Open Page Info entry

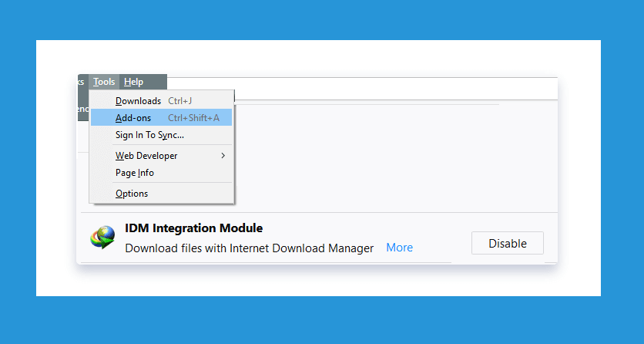point(162,173)
